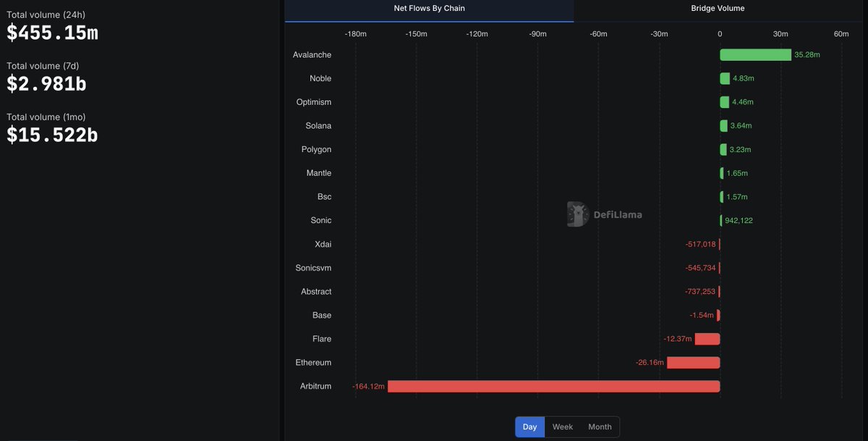
Task: Click the 1.57m Bsc value
Action: click(736, 197)
